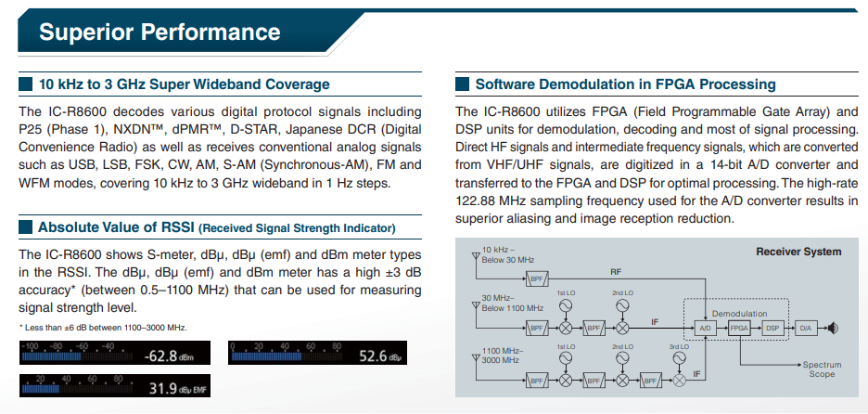Click the 31.9 dBμ EMF meter

pyautogui.click(x=114, y=386)
